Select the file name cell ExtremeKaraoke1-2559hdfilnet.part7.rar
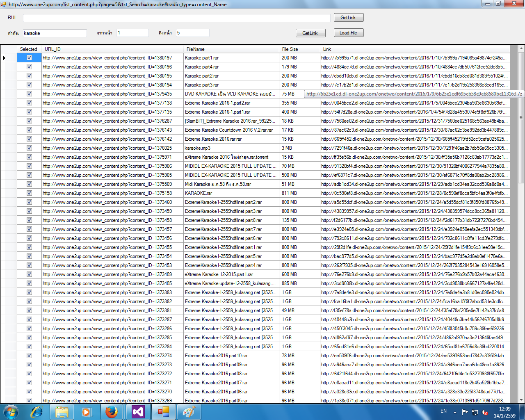This screenshot has width=525, height=420. point(231,229)
